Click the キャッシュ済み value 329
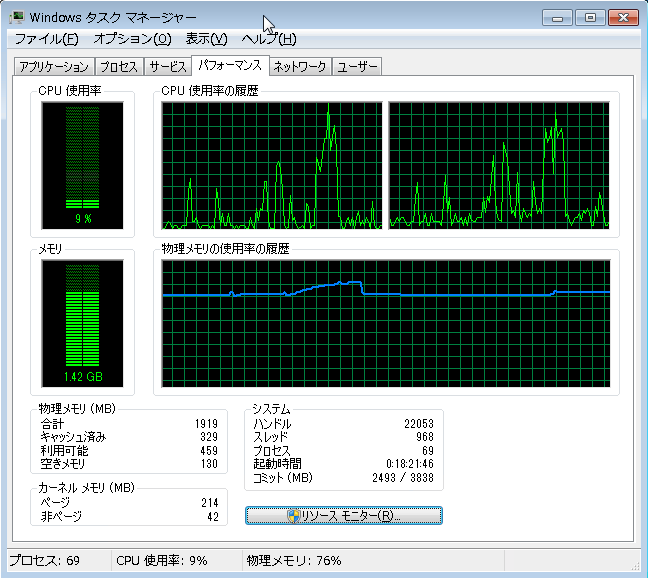 coord(209,437)
